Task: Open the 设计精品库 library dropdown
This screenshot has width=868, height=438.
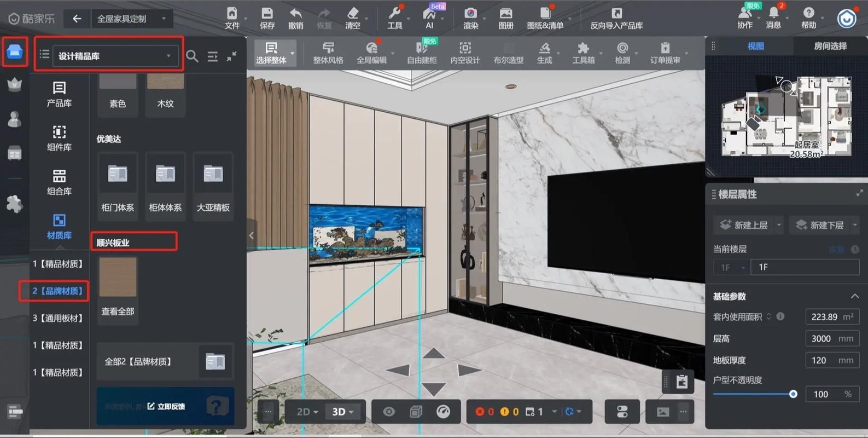Action: tap(115, 56)
